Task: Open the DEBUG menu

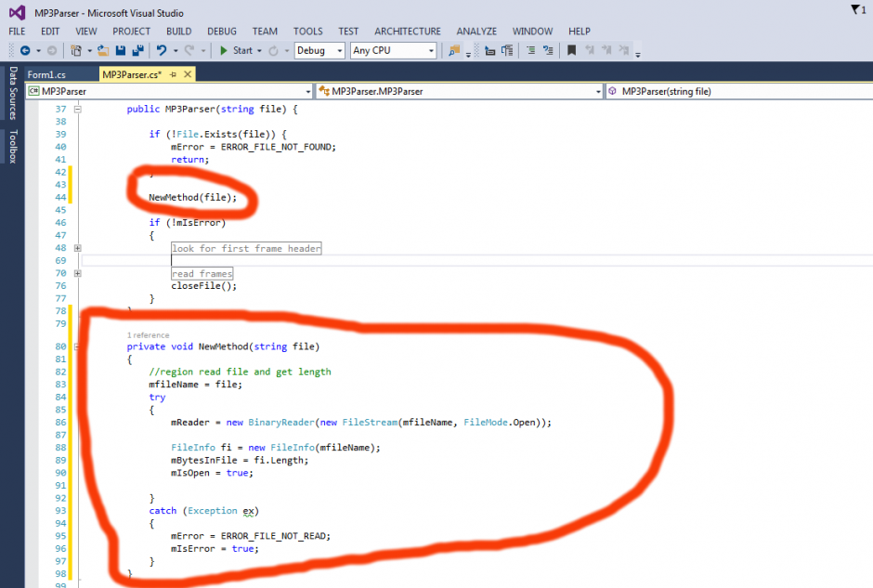Action: point(221,31)
